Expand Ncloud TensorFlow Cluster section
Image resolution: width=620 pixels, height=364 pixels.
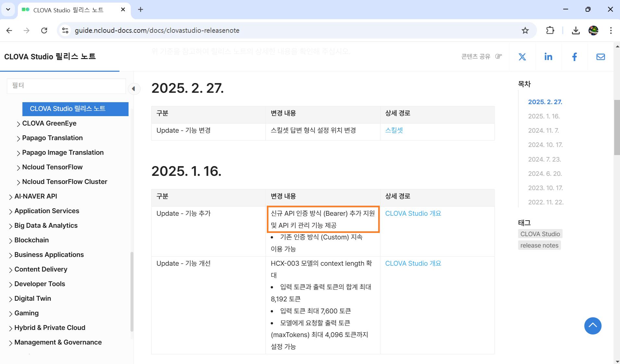click(18, 182)
